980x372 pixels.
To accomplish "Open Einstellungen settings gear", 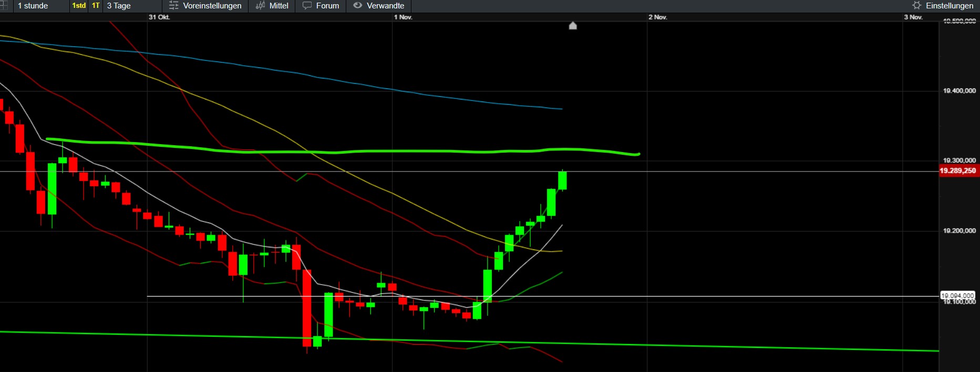I will (943, 6).
